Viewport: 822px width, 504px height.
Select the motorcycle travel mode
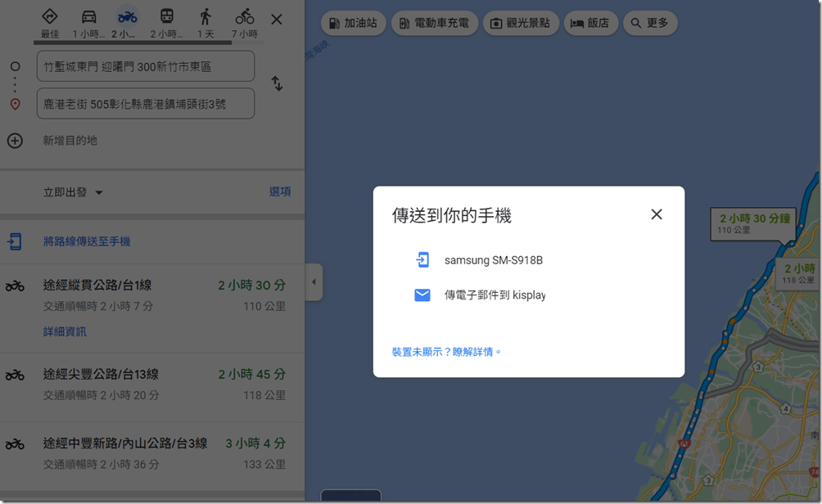[128, 17]
